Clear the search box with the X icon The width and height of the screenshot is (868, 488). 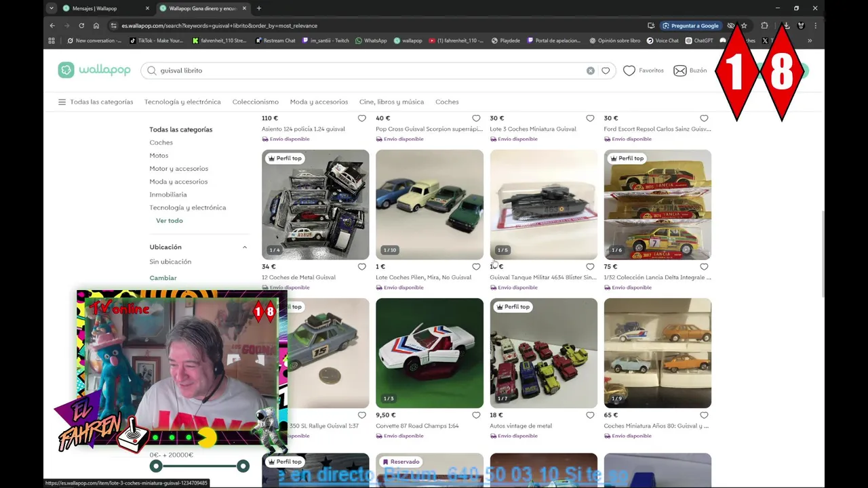[591, 70]
